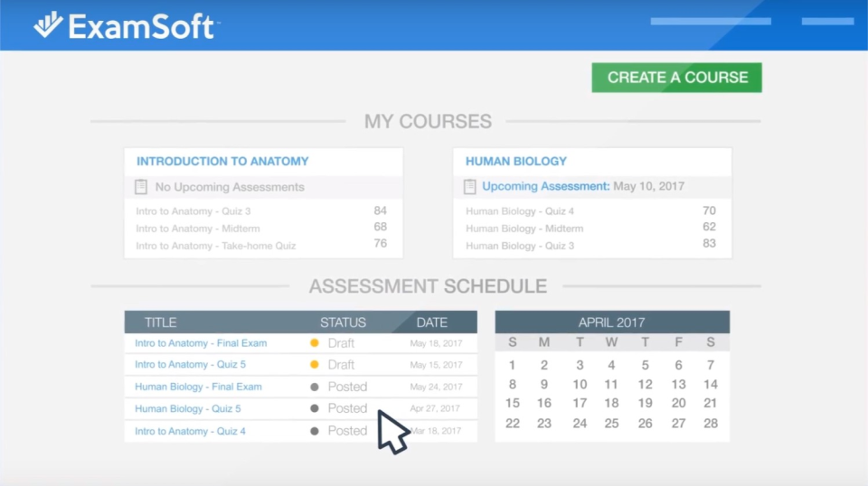Click the Create a Course button

[676, 78]
